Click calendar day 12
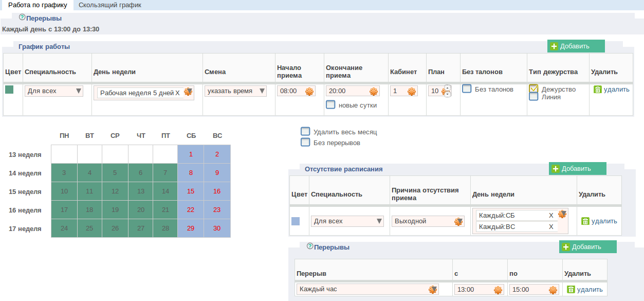Screen dimensions: 644x301 pos(115,191)
